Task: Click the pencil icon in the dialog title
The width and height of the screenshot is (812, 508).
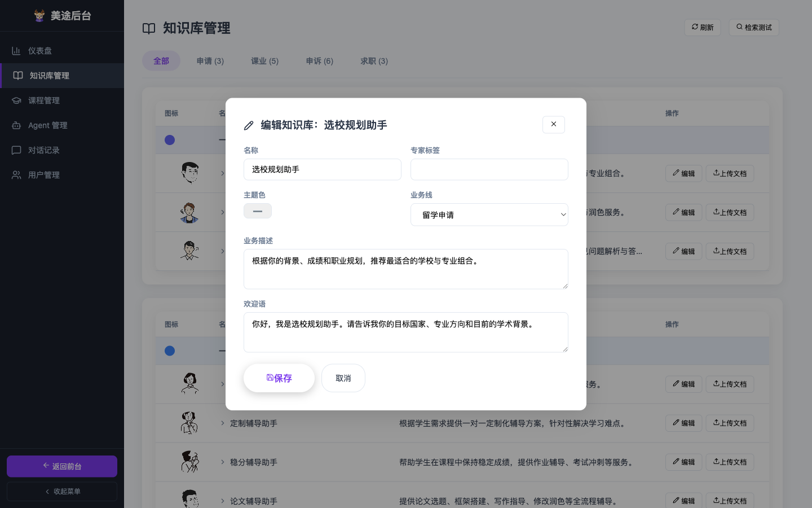Action: [249, 125]
